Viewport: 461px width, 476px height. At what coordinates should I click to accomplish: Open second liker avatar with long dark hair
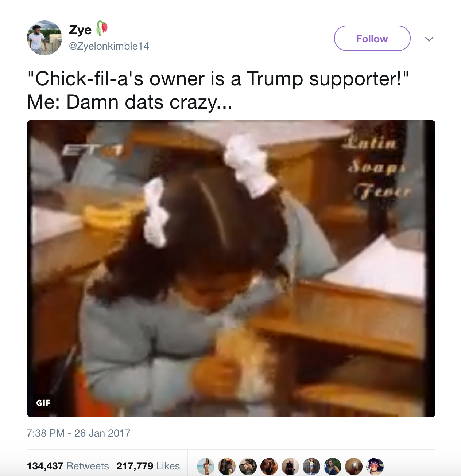point(227,467)
